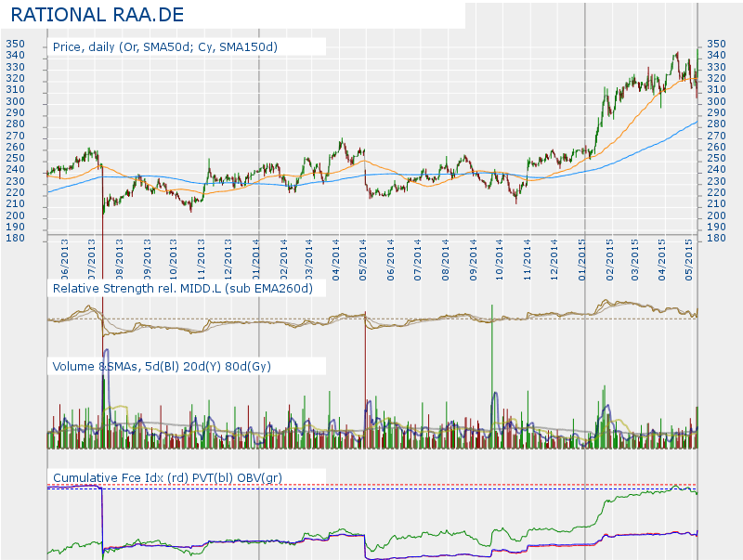The image size is (743, 560).
Task: Click the 'Price, daily (Or, SMA50d; Cy, SMA150d)' label
Action: pyautogui.click(x=165, y=47)
